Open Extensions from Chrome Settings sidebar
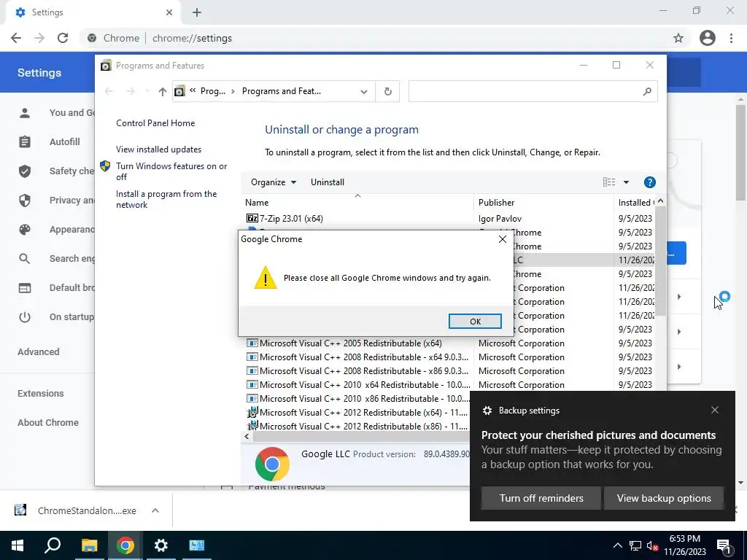 point(41,393)
